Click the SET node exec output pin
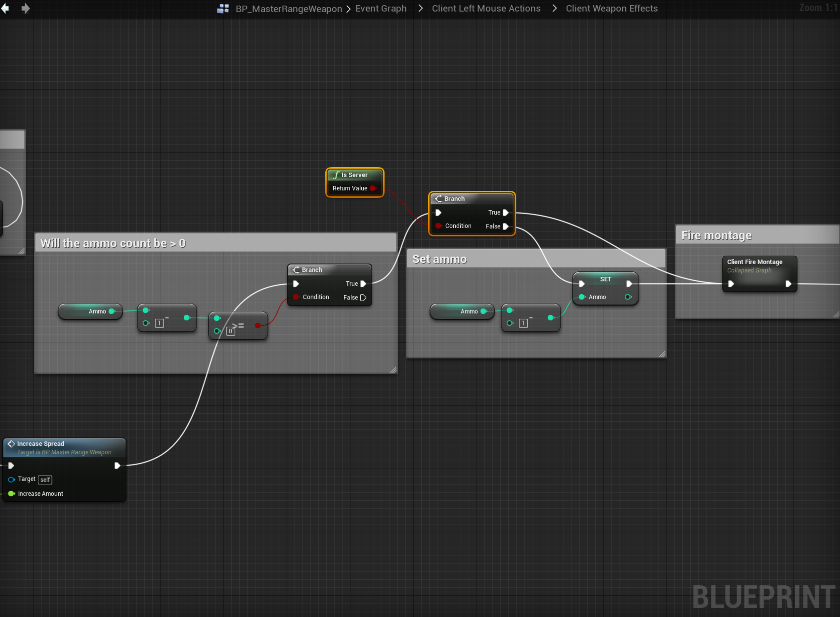840x617 pixels. [629, 284]
